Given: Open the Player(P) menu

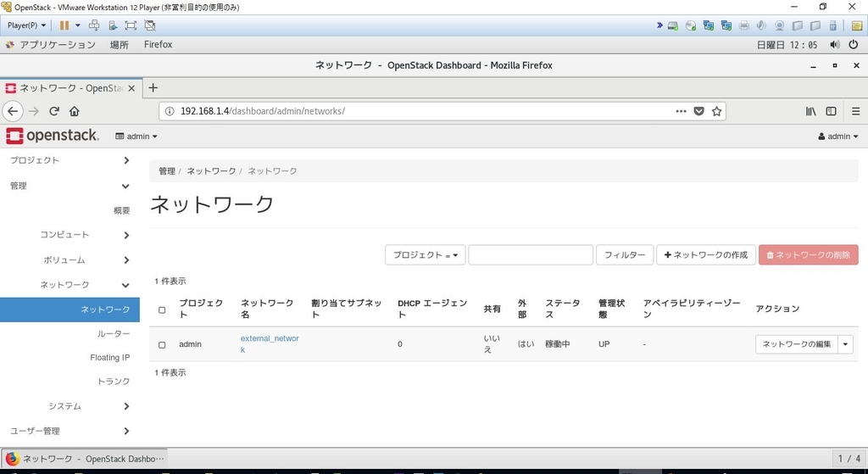Looking at the screenshot, I should (x=26, y=25).
